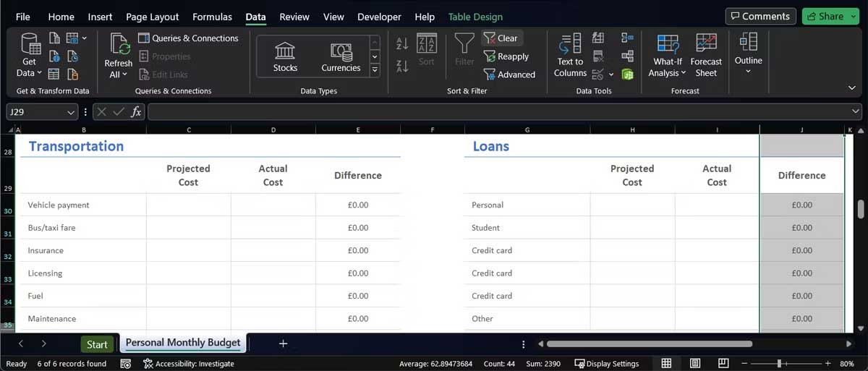The image size is (868, 371).
Task: Collapse the ribbon with the chevron
Action: coord(852,88)
